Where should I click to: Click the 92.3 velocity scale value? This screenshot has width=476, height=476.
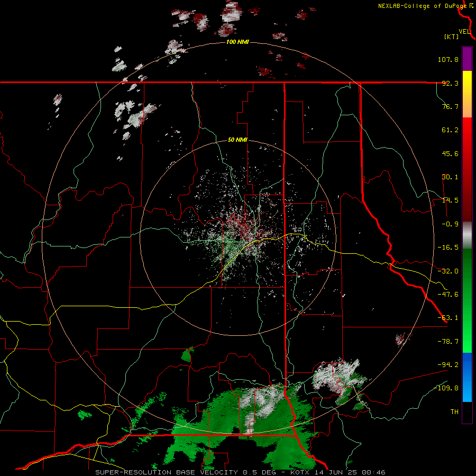tap(450, 83)
